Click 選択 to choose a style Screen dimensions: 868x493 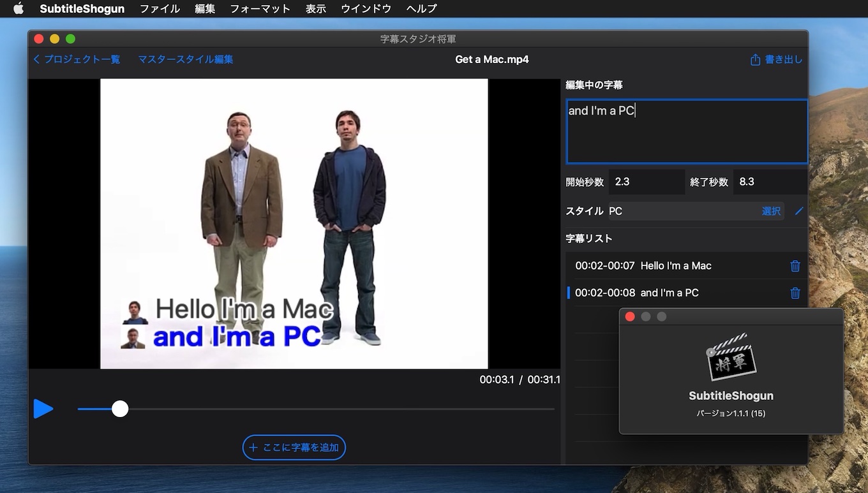pyautogui.click(x=771, y=211)
